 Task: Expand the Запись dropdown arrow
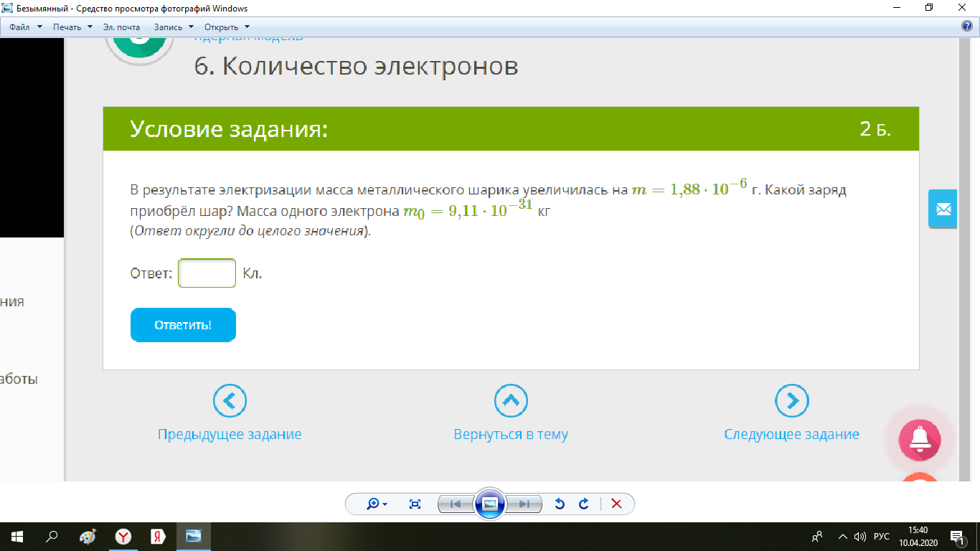point(192,27)
